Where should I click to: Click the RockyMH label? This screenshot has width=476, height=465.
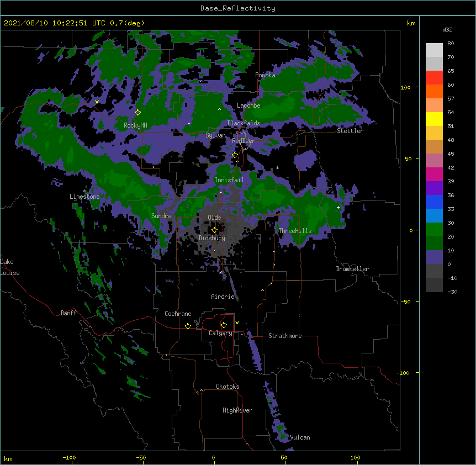[135, 125]
